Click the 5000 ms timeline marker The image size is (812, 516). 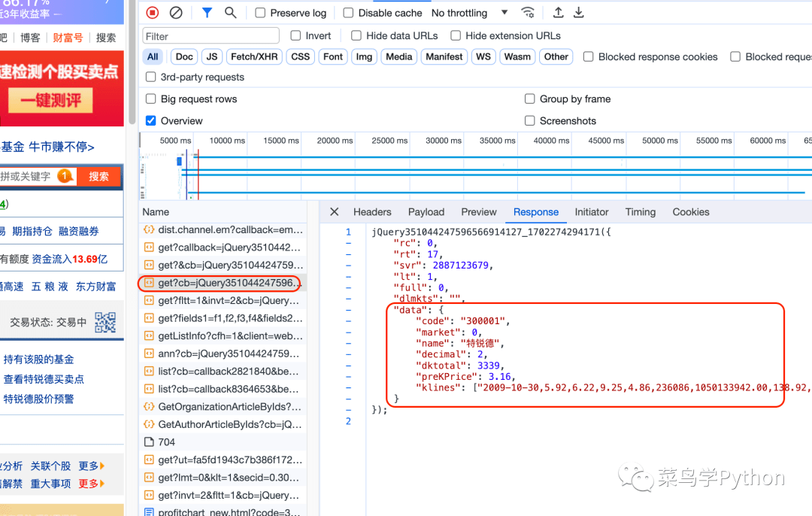point(175,141)
